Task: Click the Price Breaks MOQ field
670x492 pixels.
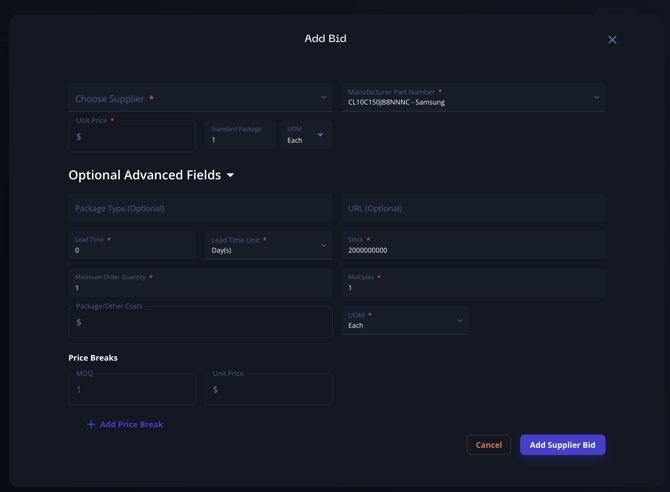Action: [132, 389]
